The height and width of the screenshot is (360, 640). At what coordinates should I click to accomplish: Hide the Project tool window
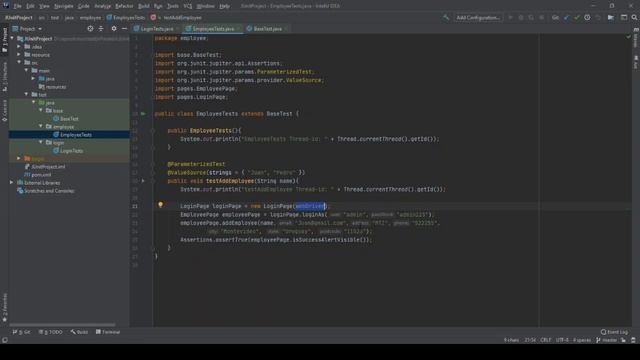(124, 29)
